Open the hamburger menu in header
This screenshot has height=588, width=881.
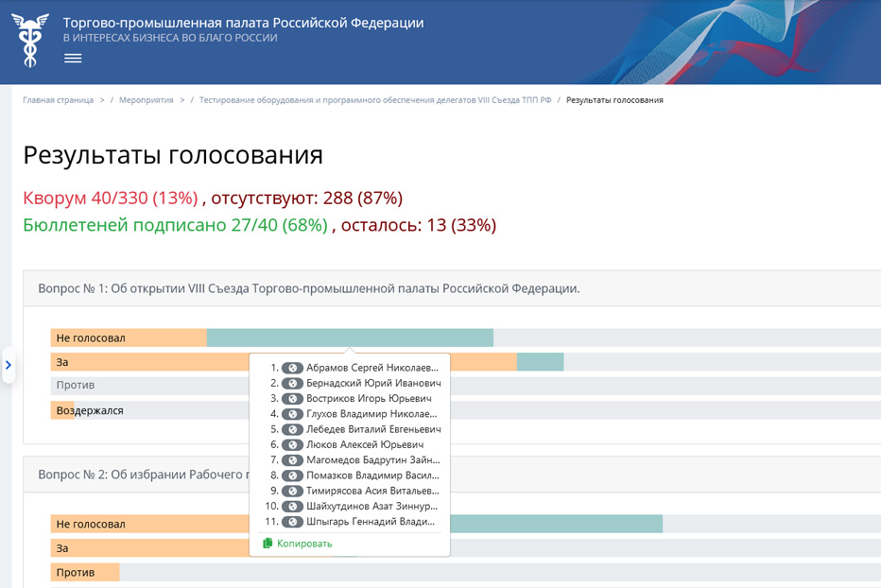73,59
